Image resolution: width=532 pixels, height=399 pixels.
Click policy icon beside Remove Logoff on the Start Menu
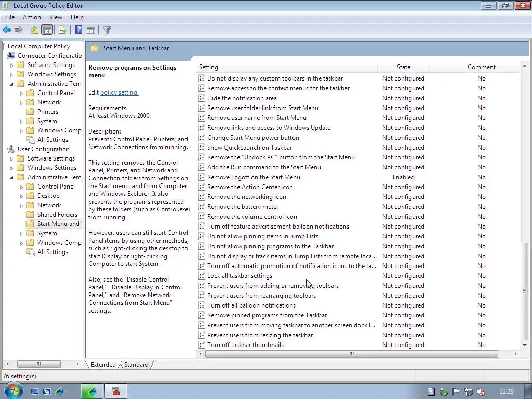(x=202, y=177)
